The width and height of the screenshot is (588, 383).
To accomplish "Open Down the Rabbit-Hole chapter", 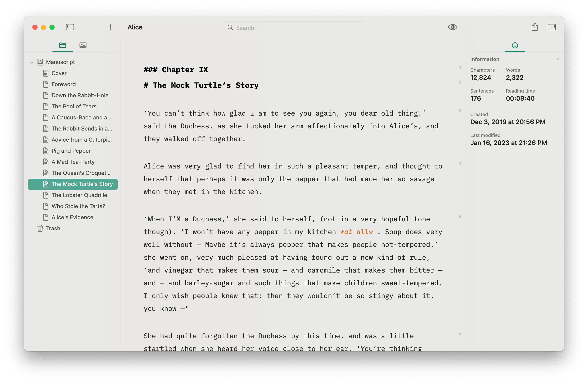I will pos(73,95).
